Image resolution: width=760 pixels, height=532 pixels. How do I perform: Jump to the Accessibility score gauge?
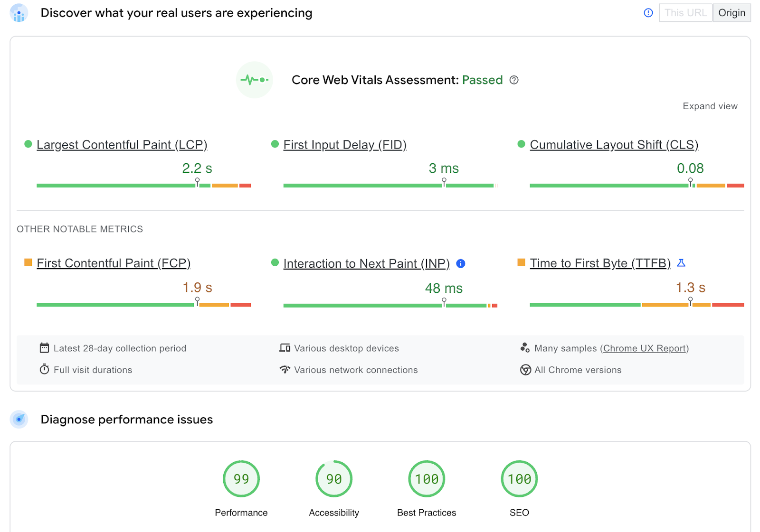(334, 479)
